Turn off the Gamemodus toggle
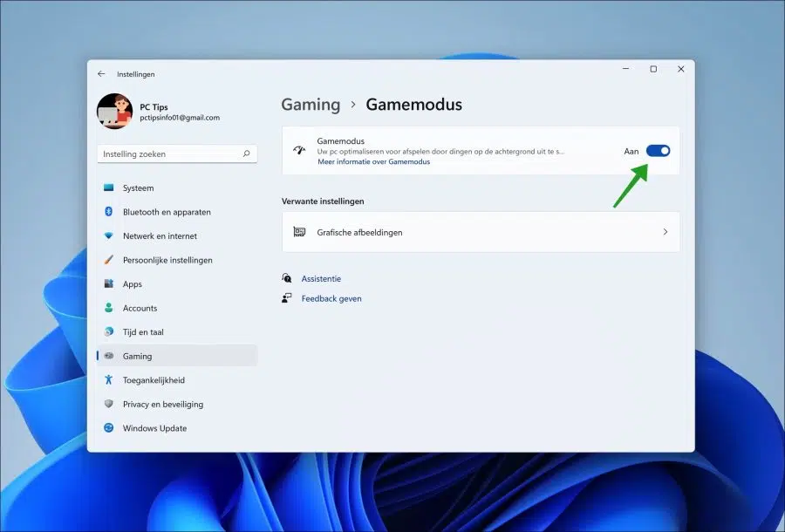This screenshot has width=785, height=532. click(x=658, y=151)
